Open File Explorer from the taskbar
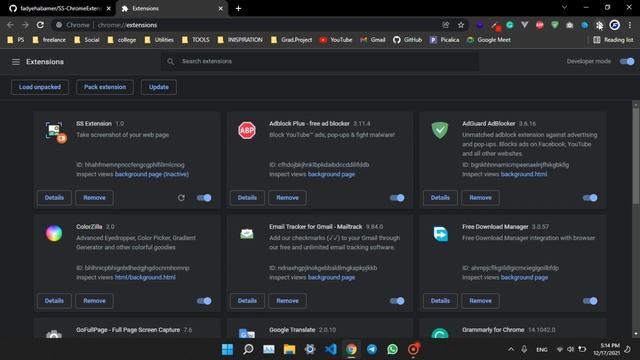640x360 pixels. tap(289, 349)
